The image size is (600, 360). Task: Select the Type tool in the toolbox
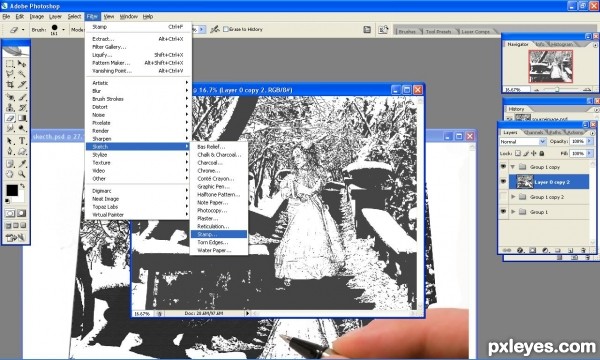(22, 141)
